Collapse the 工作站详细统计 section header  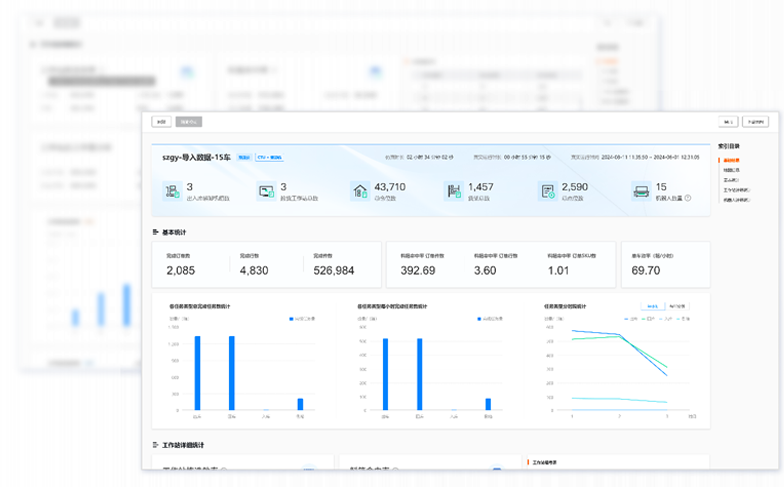point(156,444)
